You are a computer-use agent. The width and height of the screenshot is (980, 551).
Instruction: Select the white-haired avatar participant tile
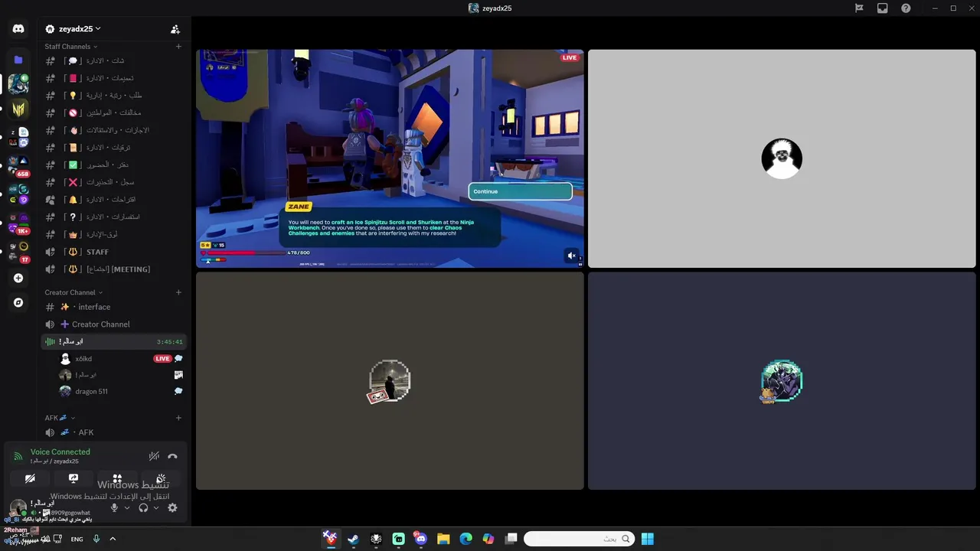point(782,158)
